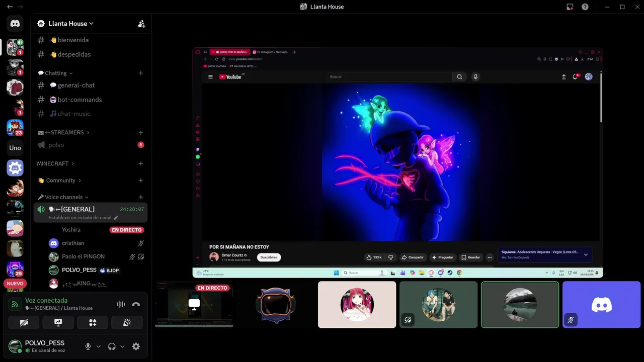Start an activity with the shapes icon
644x362 pixels.
pos(93,322)
